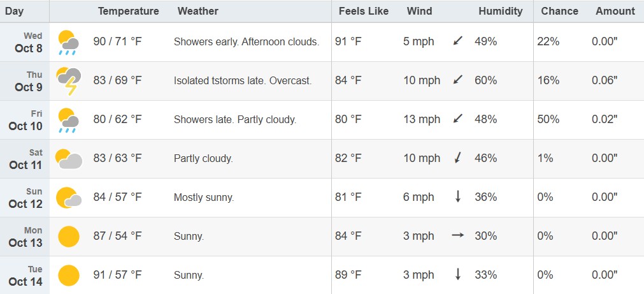Click the Sat Oct 11 partly cloudy icon

pyautogui.click(x=68, y=158)
